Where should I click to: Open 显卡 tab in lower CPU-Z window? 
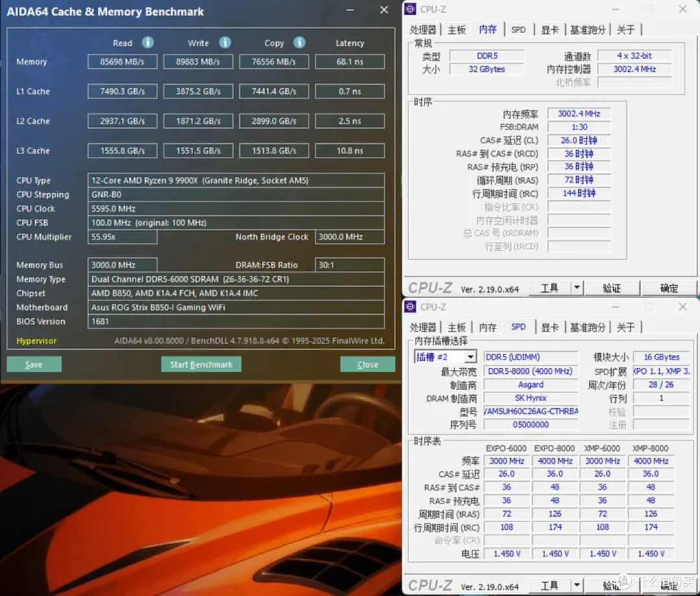(550, 327)
